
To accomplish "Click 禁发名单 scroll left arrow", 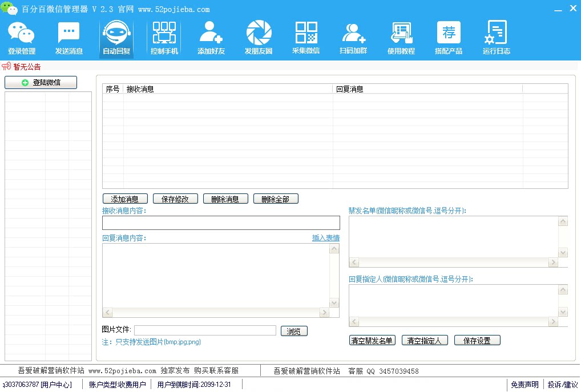I will [x=354, y=262].
